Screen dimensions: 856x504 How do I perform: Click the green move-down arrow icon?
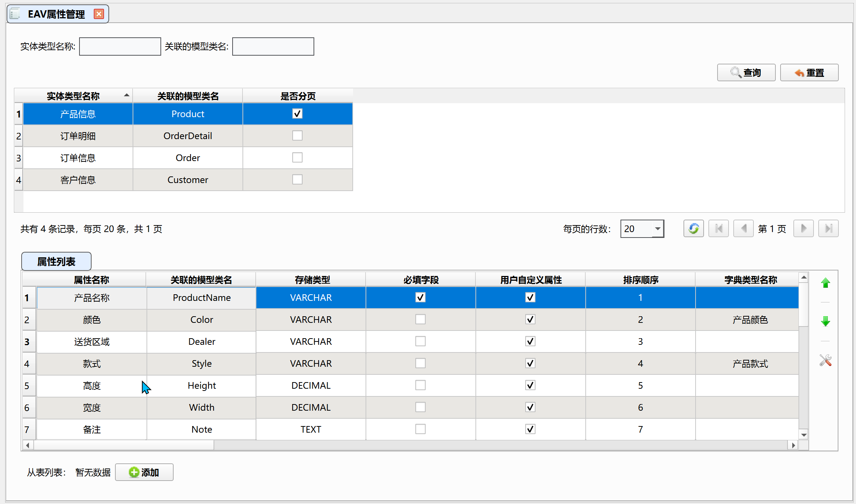point(825,321)
